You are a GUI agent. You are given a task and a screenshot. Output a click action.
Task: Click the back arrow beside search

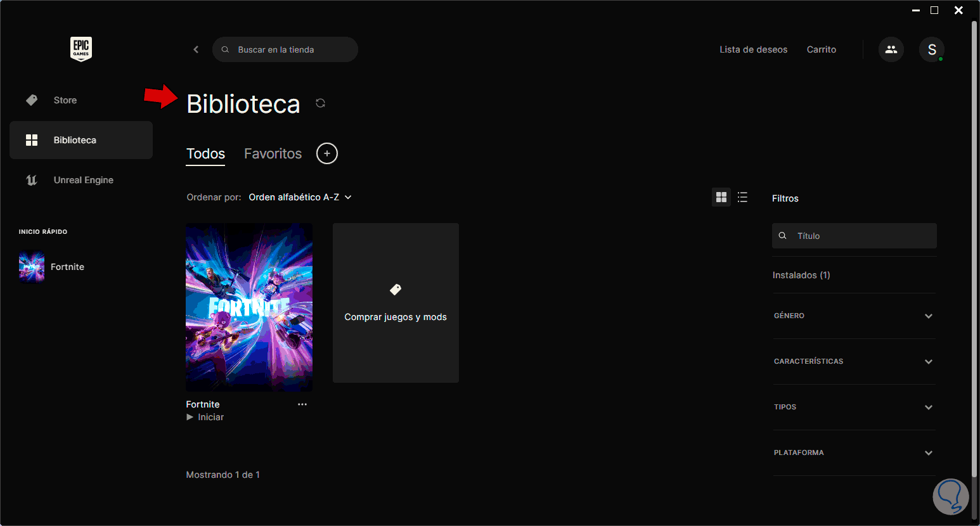point(196,49)
